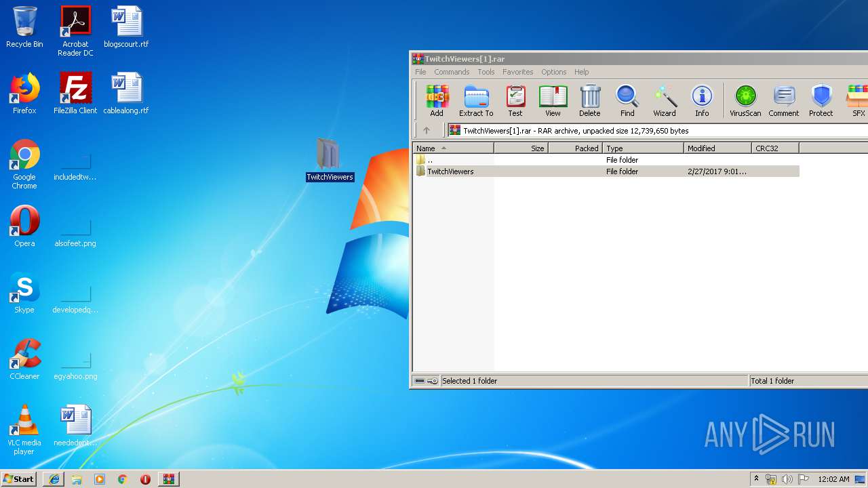Viewport: 868px width, 488px height.
Task: Open Windows Media Player in taskbar
Action: [100, 479]
